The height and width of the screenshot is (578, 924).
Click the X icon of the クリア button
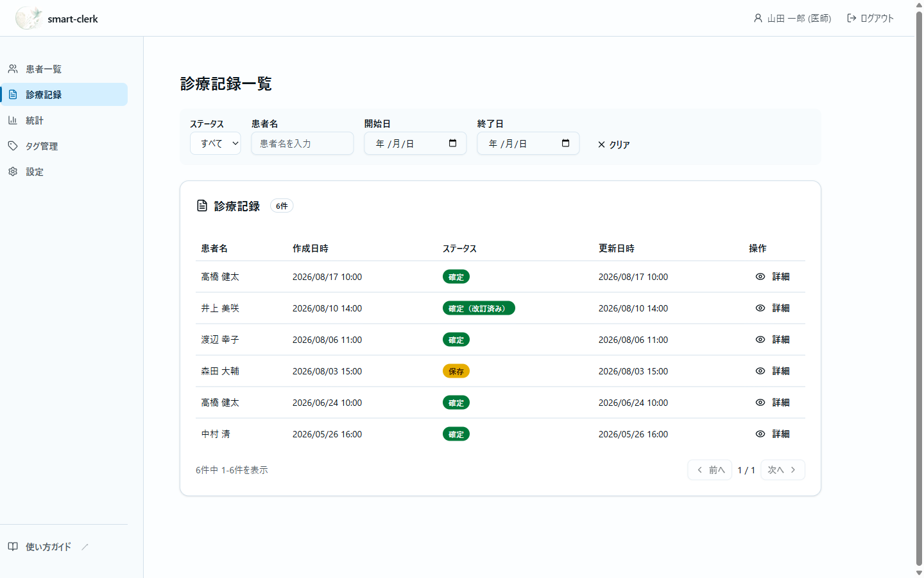click(x=601, y=144)
